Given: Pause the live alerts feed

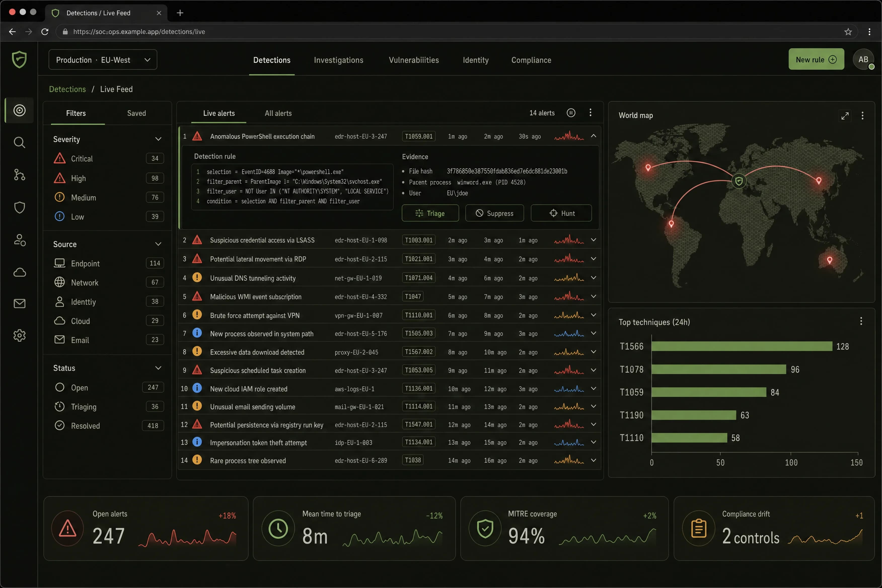Looking at the screenshot, I should pos(571,113).
